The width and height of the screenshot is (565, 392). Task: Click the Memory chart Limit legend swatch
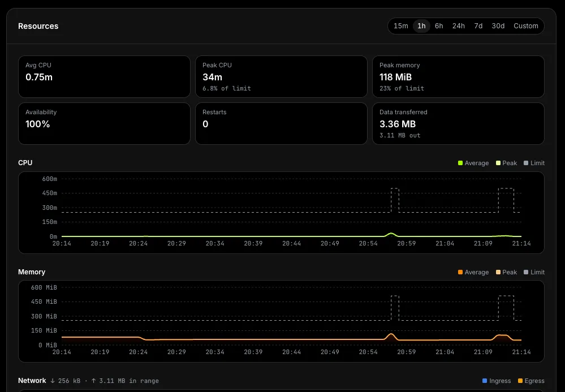(526, 273)
